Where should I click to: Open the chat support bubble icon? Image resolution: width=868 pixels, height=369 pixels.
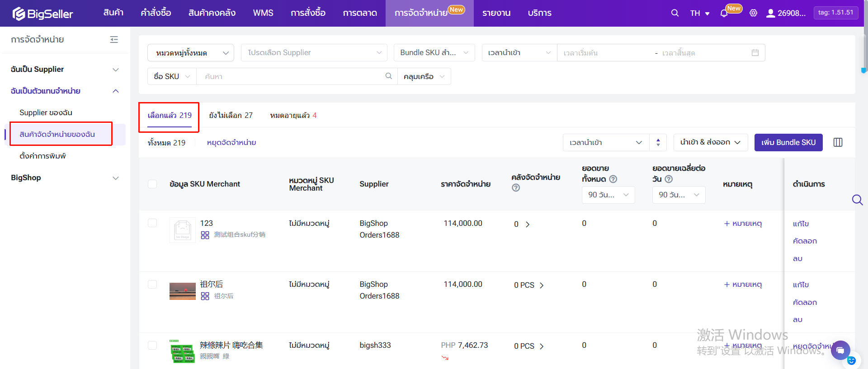tap(840, 350)
